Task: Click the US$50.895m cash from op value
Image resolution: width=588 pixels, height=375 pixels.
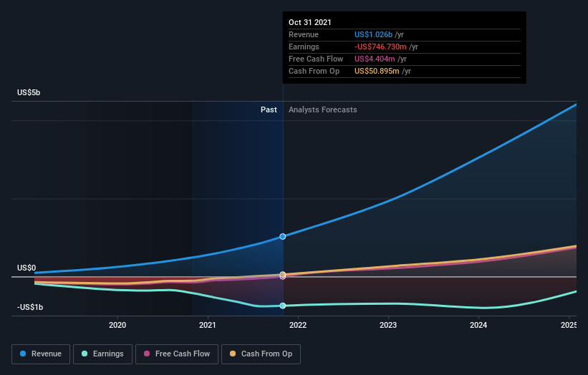Action: click(377, 71)
